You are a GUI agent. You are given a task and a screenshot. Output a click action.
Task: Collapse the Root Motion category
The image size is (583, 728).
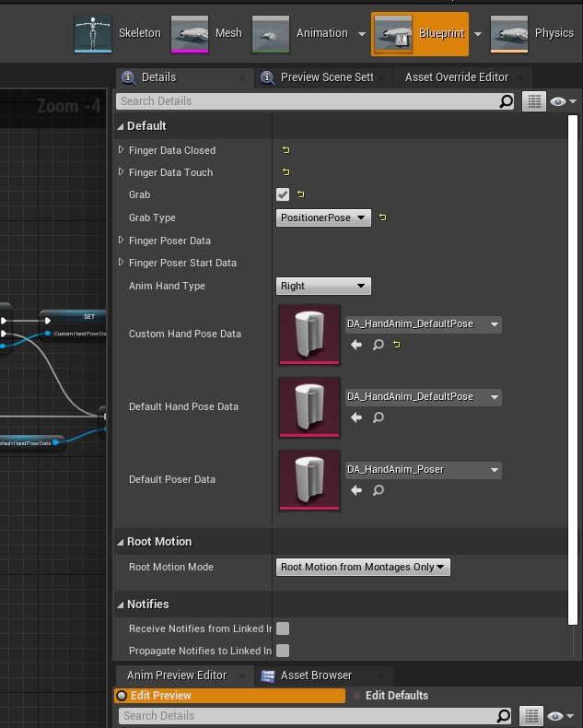pyautogui.click(x=121, y=542)
